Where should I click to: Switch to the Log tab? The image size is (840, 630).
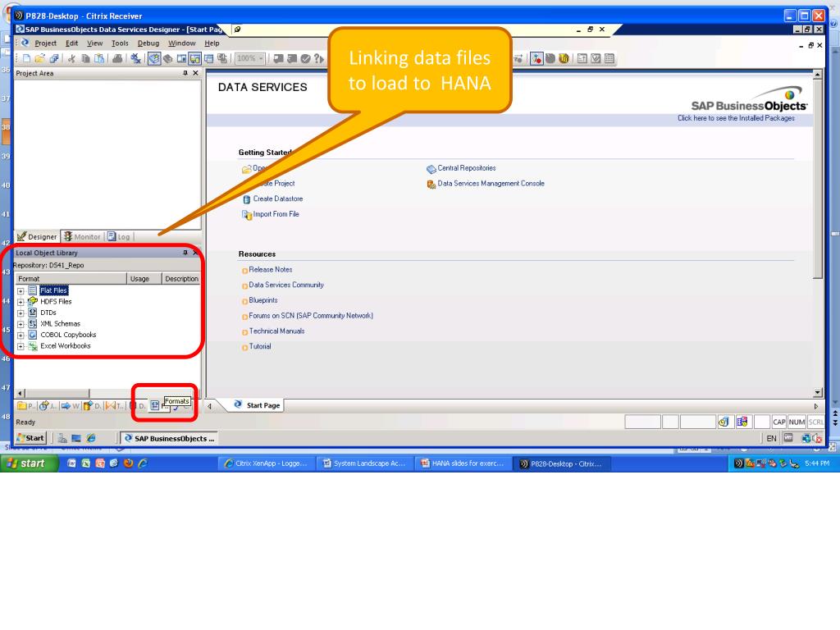coord(118,236)
